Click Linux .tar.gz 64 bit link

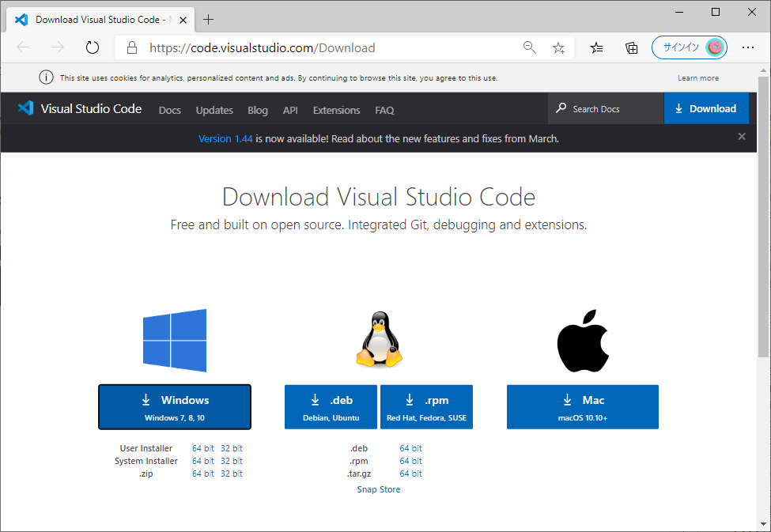(410, 474)
